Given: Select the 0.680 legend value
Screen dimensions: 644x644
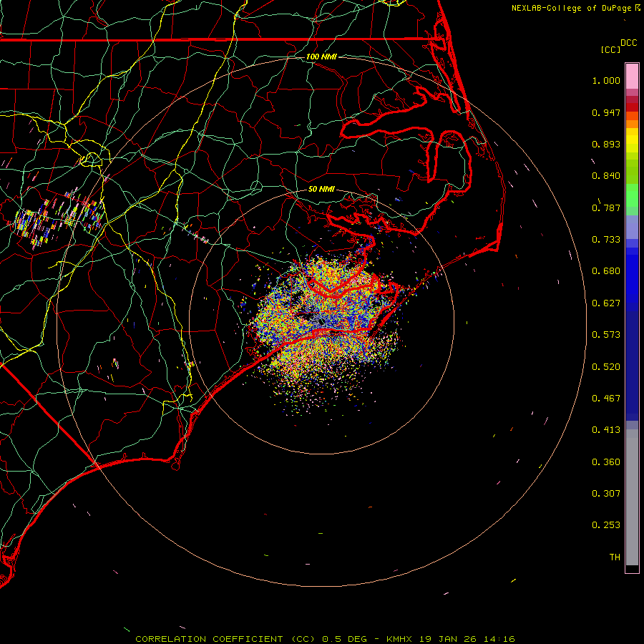Looking at the screenshot, I should coord(606,271).
